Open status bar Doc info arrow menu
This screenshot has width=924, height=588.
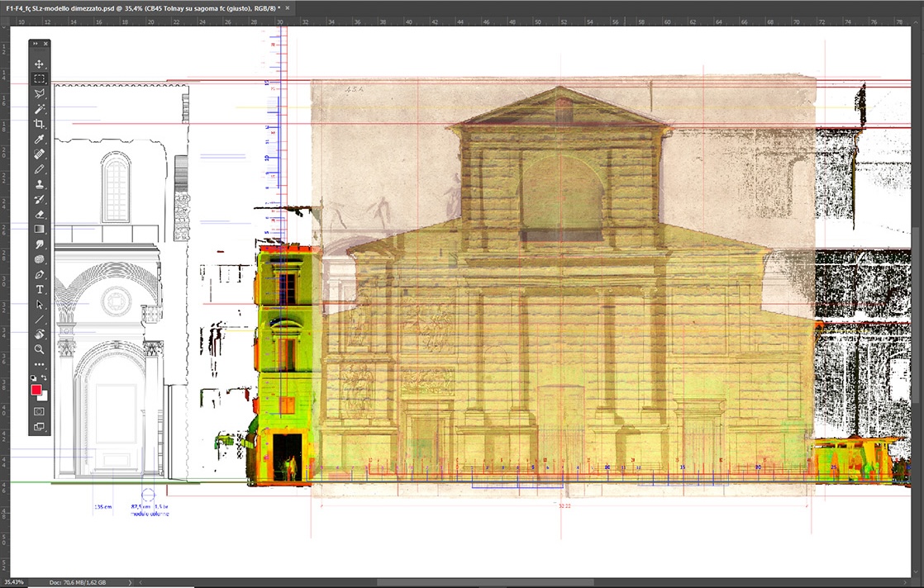tap(131, 582)
